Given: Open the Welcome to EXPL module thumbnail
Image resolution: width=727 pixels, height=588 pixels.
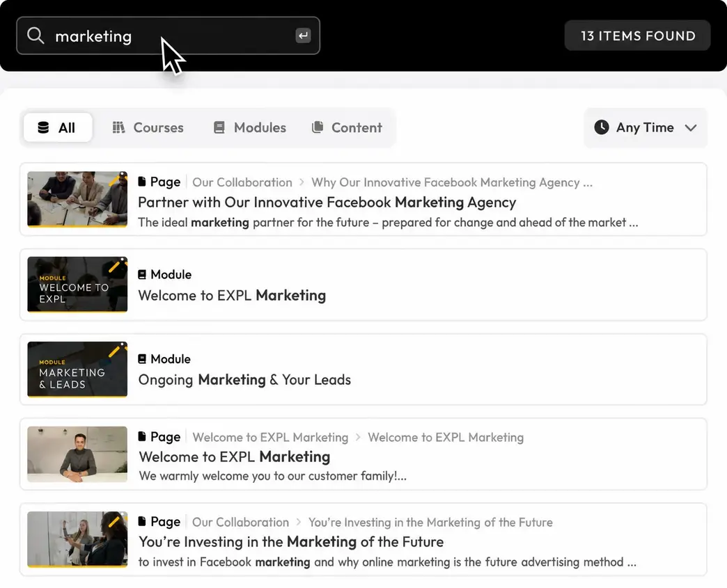Looking at the screenshot, I should (77, 284).
